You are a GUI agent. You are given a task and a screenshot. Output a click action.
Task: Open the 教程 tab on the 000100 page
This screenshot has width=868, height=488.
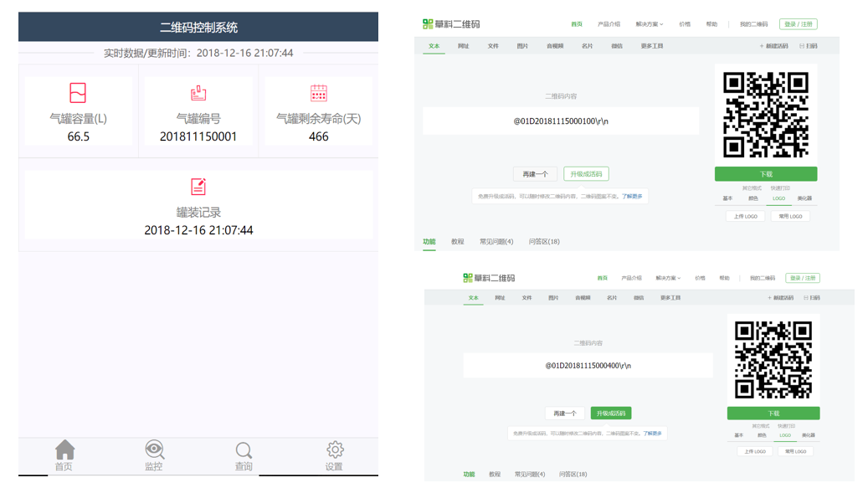[457, 242]
